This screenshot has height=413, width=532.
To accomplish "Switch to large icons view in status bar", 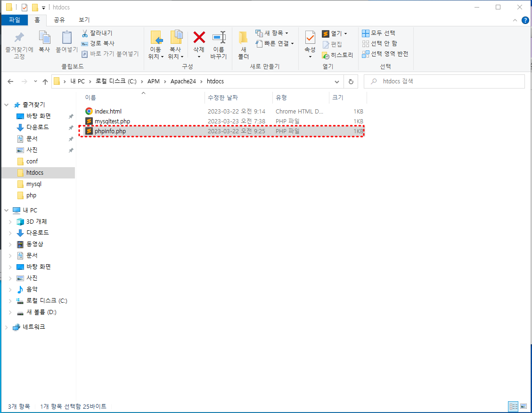I will (524, 406).
